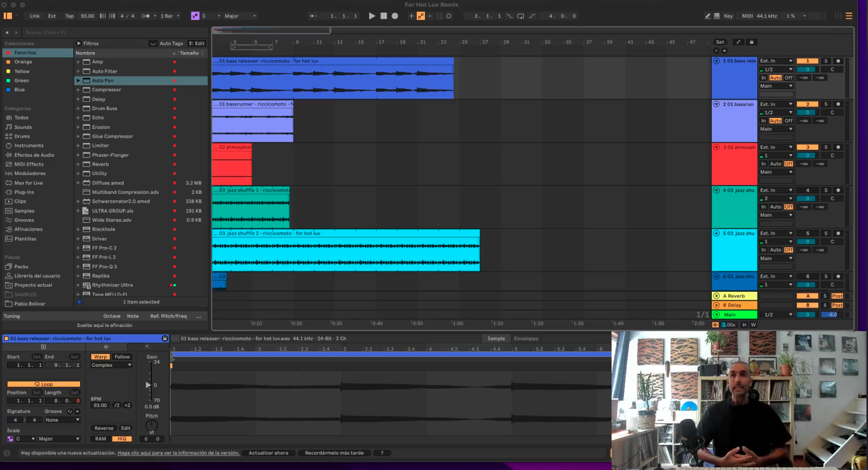This screenshot has height=470, width=868.
Task: Disable the clip Loop switch
Action: 43,384
